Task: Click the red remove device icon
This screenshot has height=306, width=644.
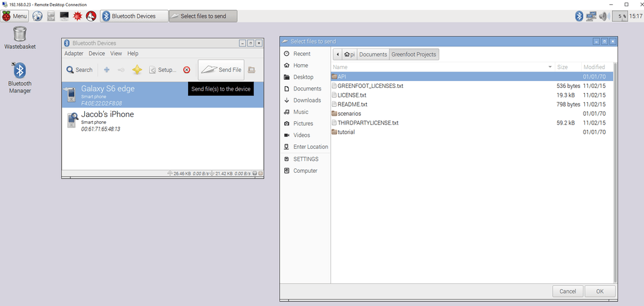Action: point(186,70)
